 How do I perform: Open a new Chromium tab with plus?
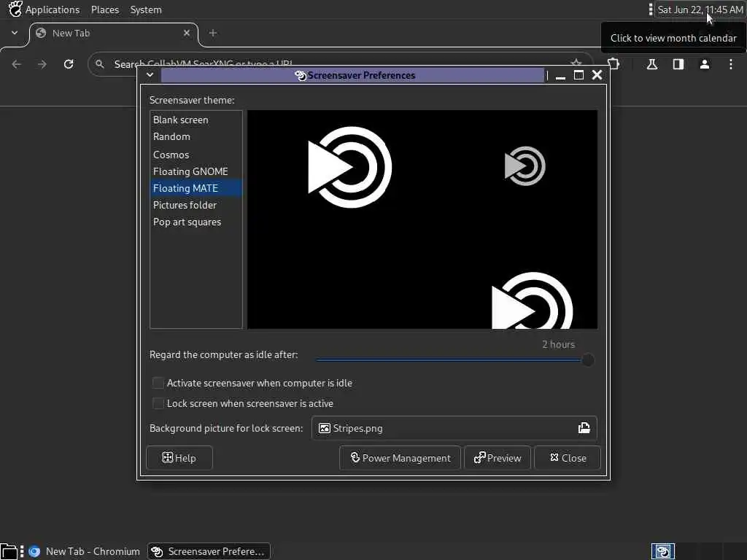[213, 33]
